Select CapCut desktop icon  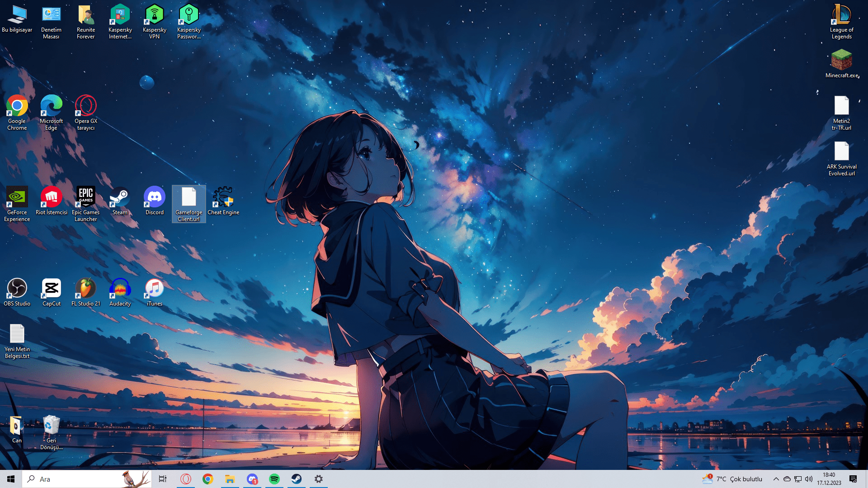point(51,292)
